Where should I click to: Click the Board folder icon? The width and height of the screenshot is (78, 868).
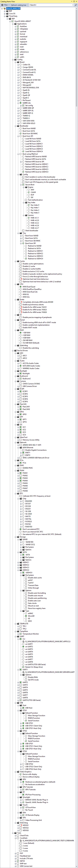pos(18,62)
